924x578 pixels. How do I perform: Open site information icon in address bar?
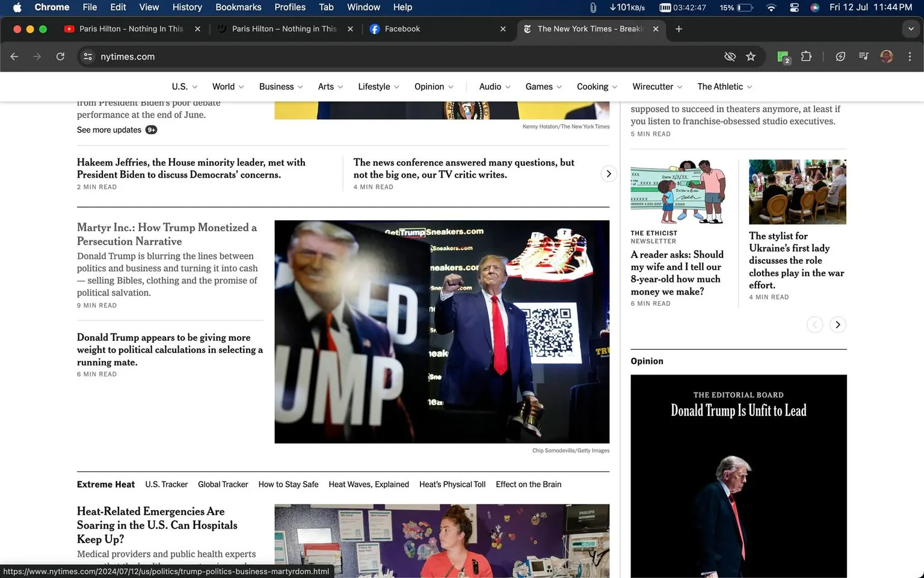coord(88,57)
